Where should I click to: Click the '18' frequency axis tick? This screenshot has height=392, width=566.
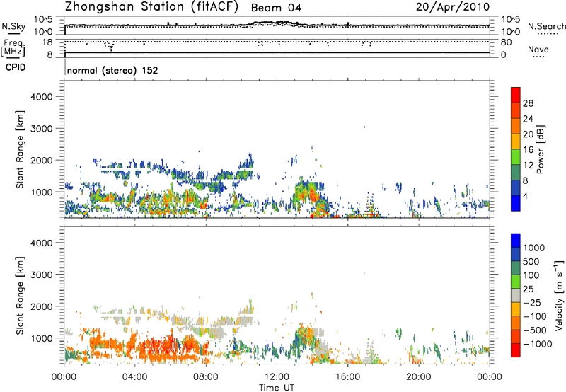[47, 42]
